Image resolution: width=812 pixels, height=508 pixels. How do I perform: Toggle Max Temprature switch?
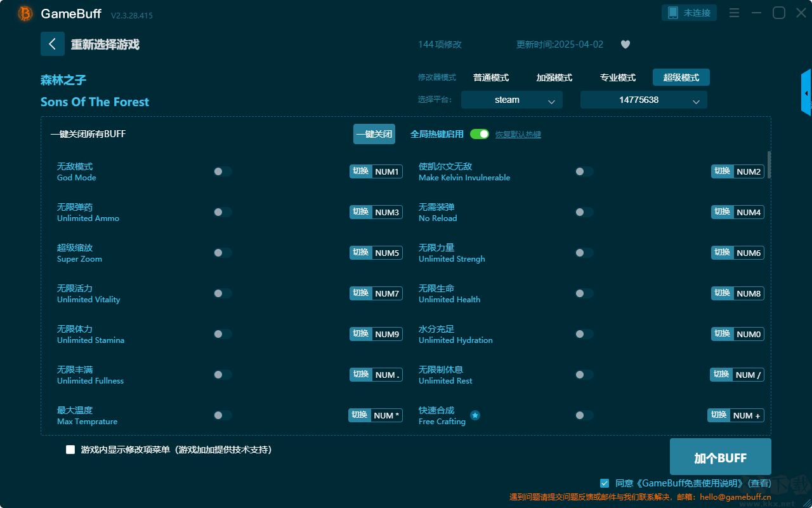[223, 415]
